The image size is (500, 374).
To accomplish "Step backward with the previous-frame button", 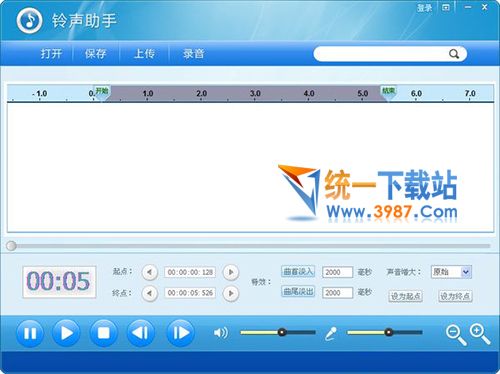I will tap(140, 333).
